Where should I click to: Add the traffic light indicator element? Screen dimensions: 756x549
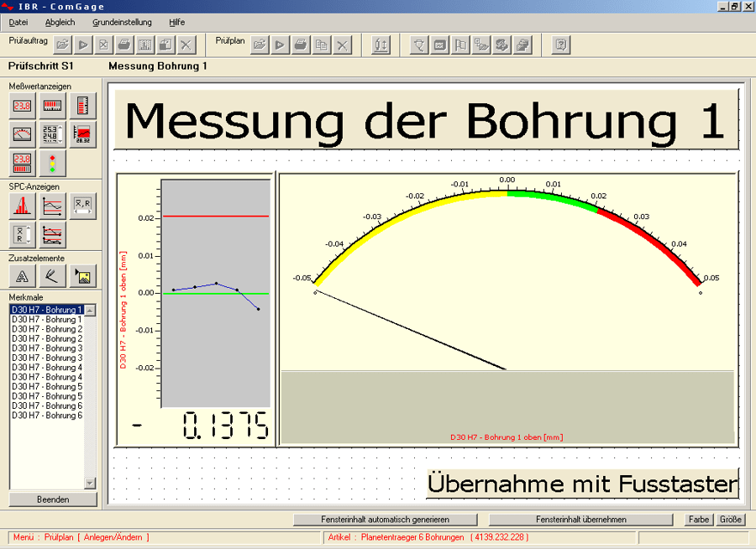(53, 163)
